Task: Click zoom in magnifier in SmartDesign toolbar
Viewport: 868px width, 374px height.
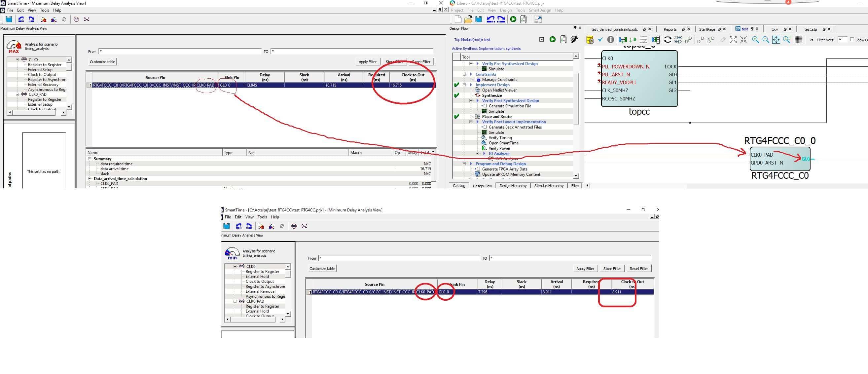Action: [x=755, y=40]
